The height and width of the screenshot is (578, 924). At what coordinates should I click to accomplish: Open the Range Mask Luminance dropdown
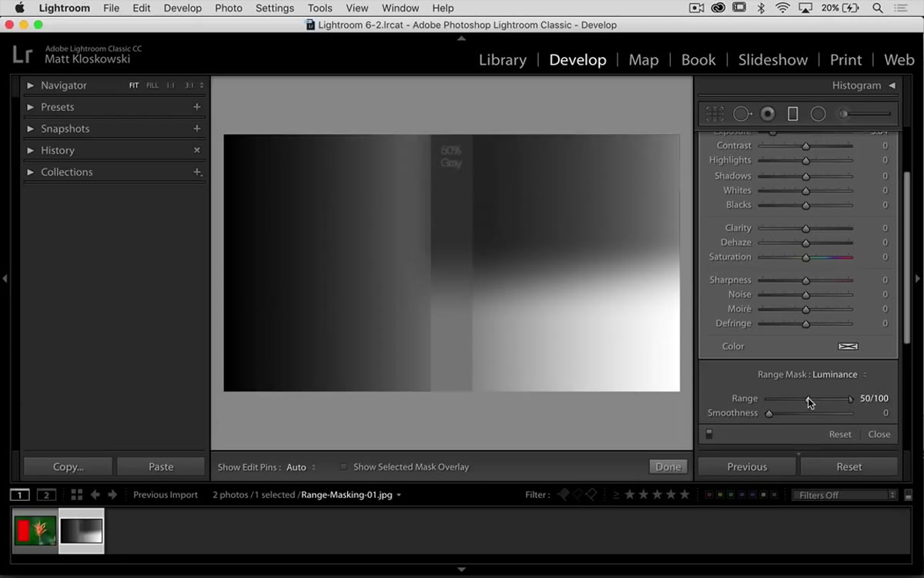coord(839,375)
